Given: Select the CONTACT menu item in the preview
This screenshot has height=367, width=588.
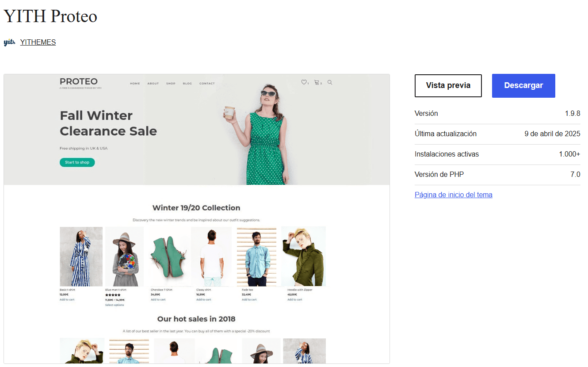Looking at the screenshot, I should (207, 84).
